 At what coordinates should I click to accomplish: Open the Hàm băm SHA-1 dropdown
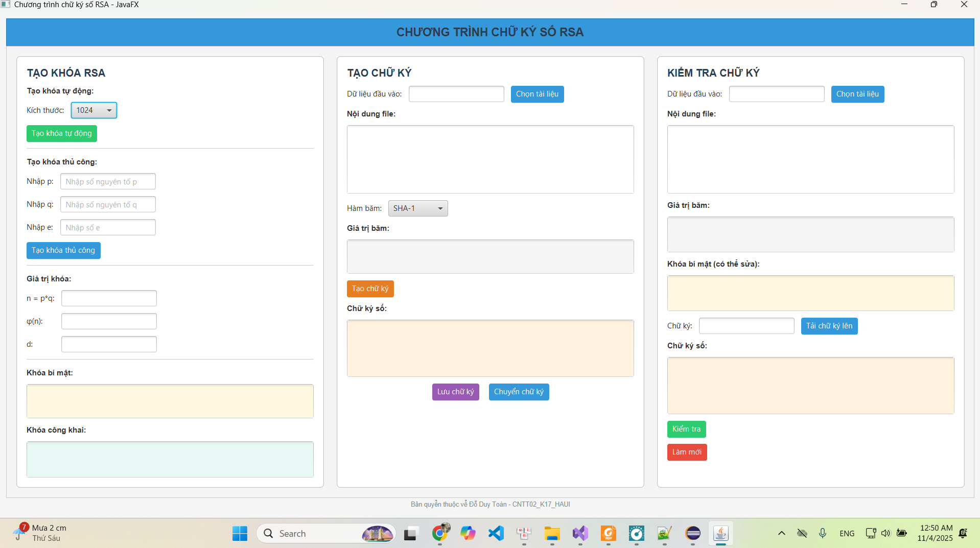(x=417, y=208)
